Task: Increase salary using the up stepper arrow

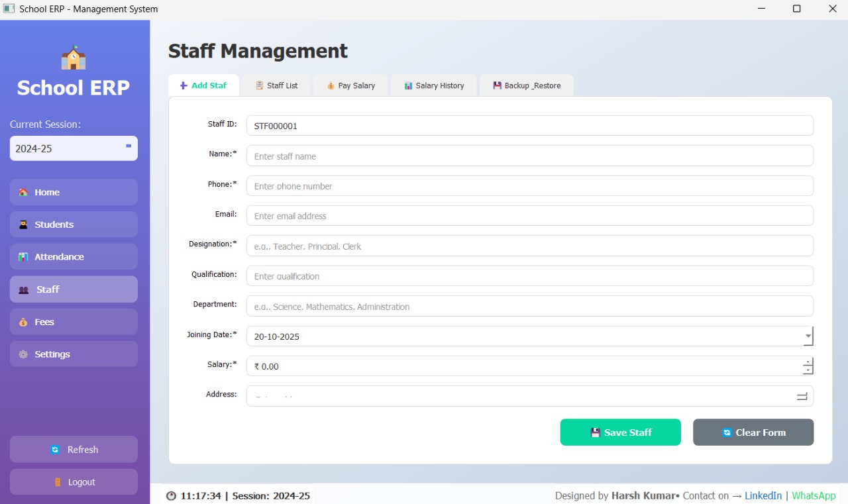Action: [808, 362]
